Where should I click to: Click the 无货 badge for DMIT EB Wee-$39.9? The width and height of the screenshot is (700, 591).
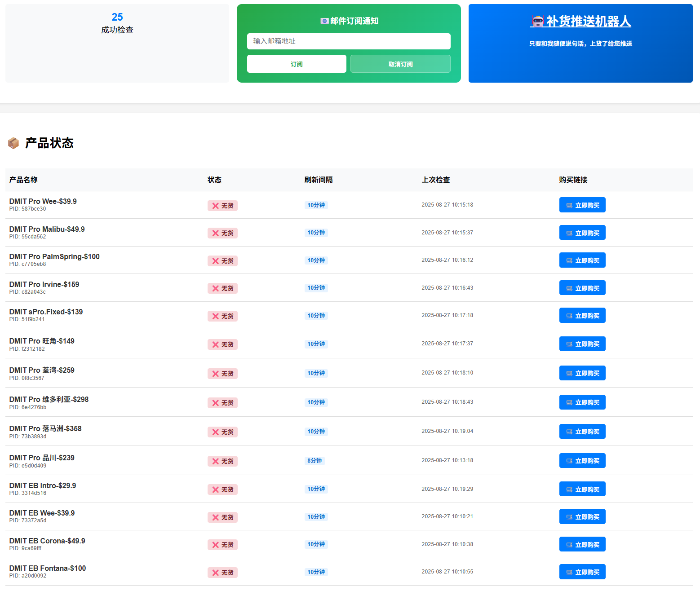point(222,517)
